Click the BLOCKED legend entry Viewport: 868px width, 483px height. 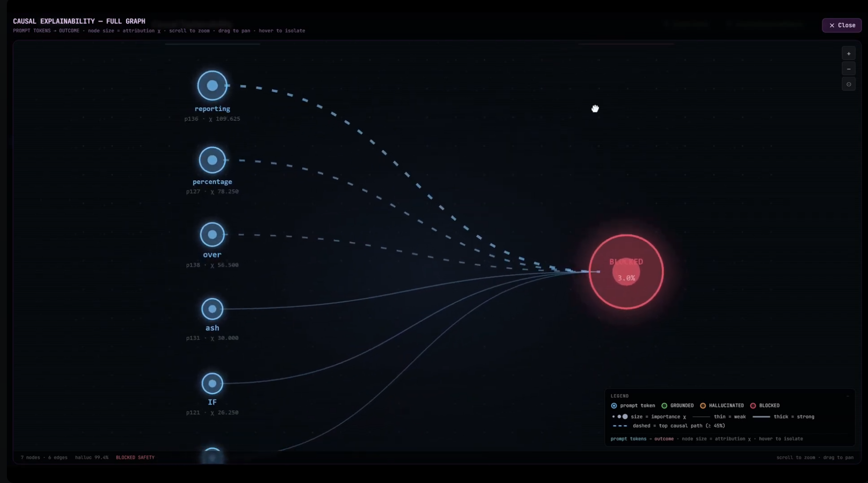tap(765, 405)
